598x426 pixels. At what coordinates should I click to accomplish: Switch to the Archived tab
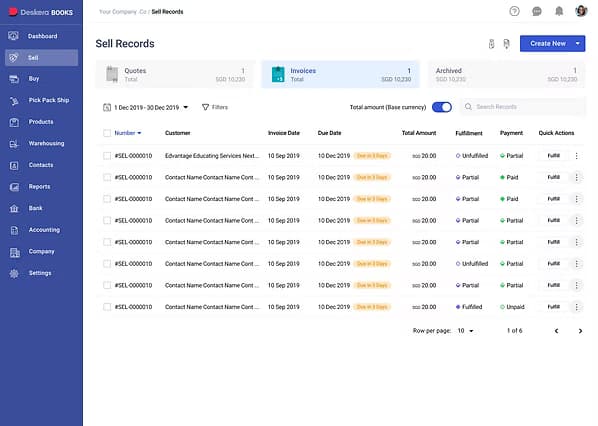pyautogui.click(x=506, y=74)
